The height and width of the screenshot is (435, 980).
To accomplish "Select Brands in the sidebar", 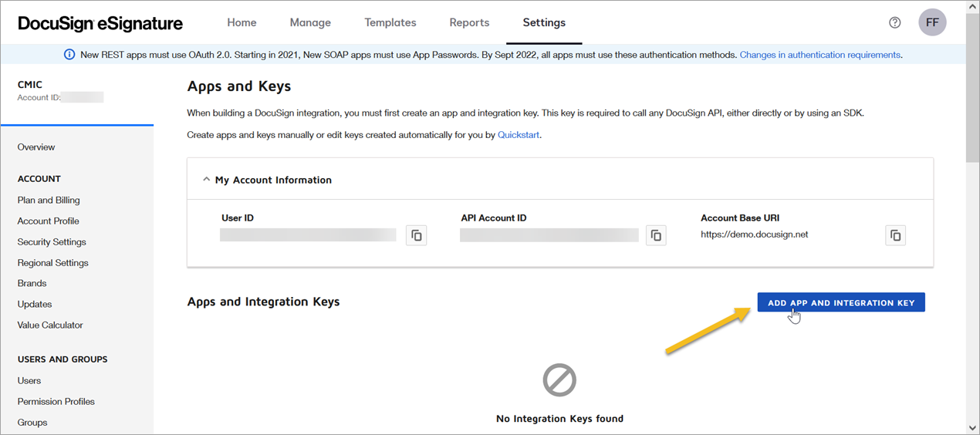I will pyautogui.click(x=32, y=283).
